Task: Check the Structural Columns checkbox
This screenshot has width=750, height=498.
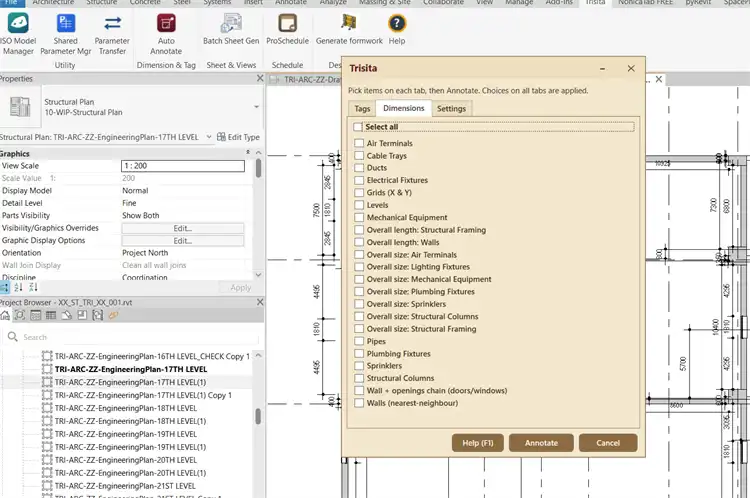Action: (359, 378)
